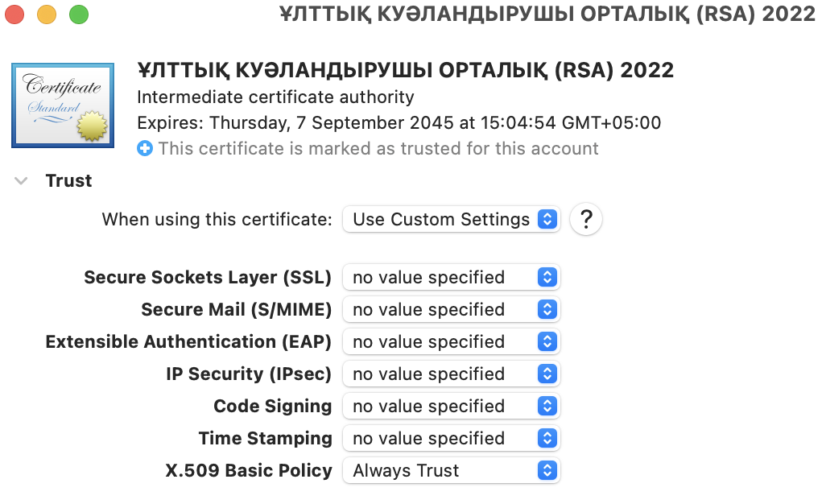Image resolution: width=826 pixels, height=504 pixels.
Task: Click the certificate title heading
Action: [x=406, y=70]
